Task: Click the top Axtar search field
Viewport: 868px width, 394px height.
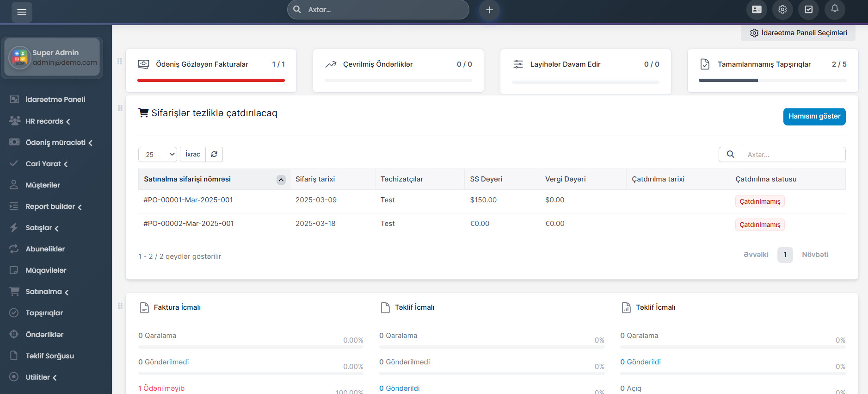Action: [x=384, y=10]
